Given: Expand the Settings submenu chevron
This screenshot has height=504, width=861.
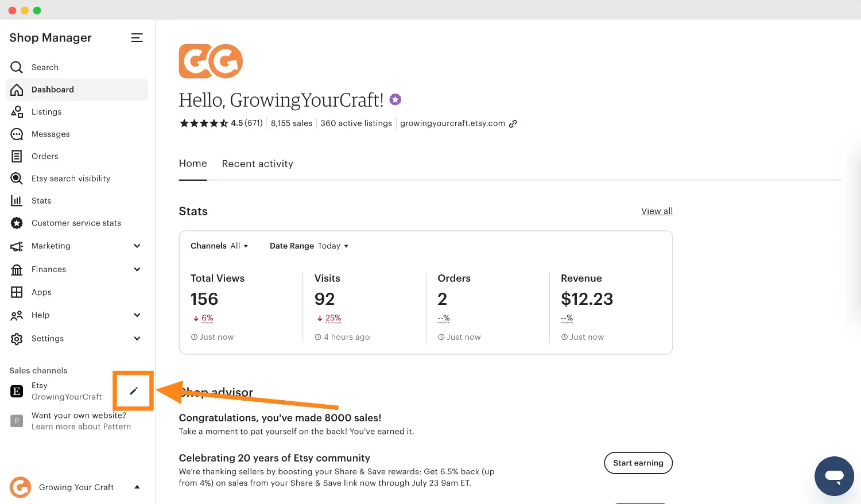Looking at the screenshot, I should 137,339.
